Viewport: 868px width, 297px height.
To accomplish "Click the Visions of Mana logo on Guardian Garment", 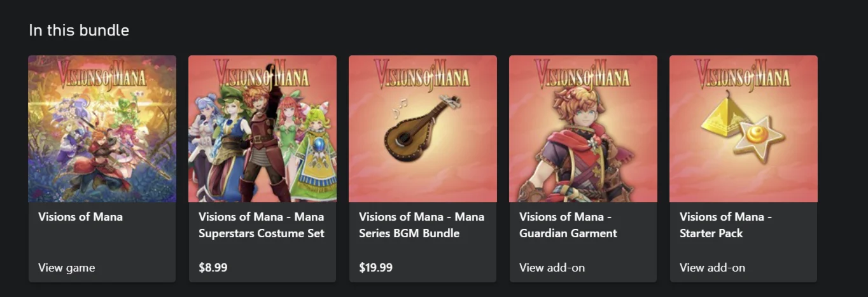I will [x=582, y=73].
